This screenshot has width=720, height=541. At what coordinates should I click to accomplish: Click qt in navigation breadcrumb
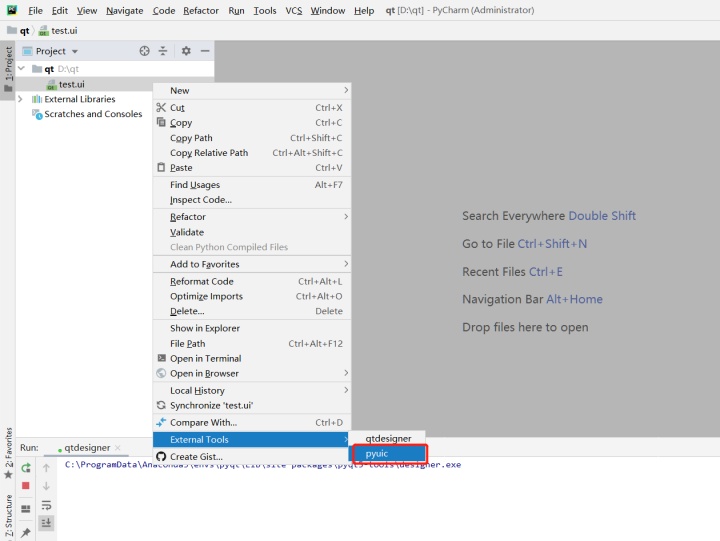(x=24, y=31)
